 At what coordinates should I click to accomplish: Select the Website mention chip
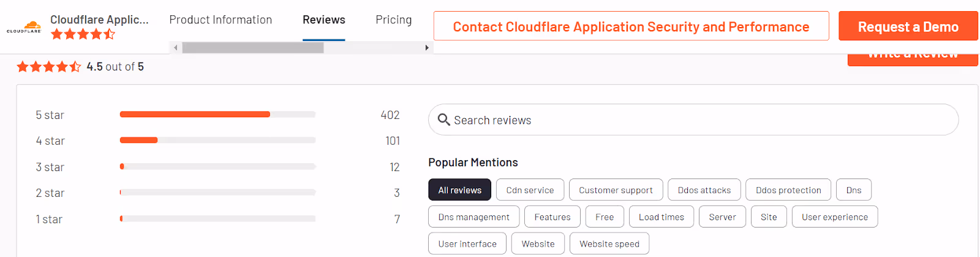(538, 244)
